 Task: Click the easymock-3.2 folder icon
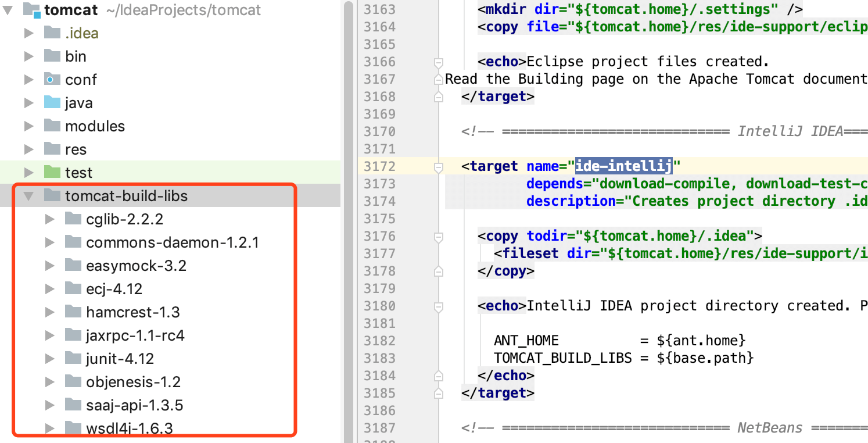[73, 265]
